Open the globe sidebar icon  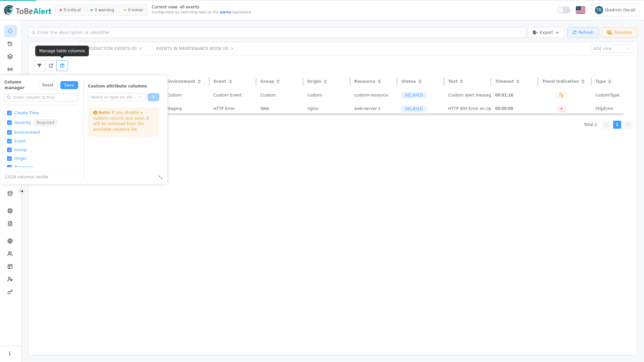[10, 241]
